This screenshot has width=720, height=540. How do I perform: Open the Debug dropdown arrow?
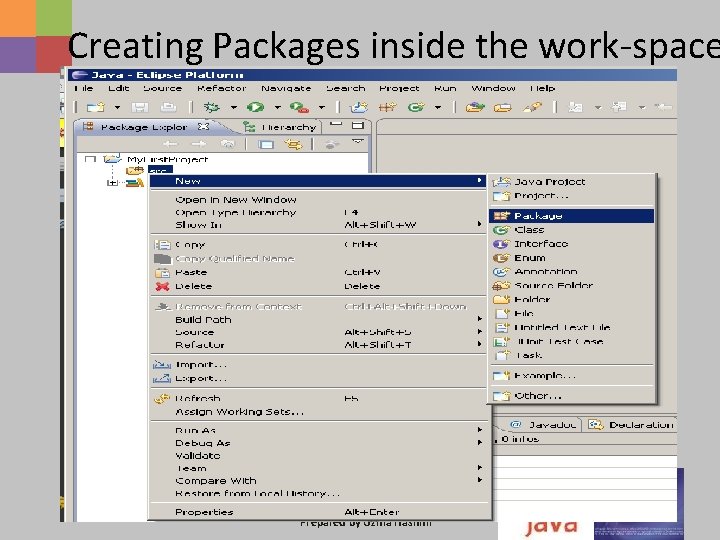[234, 107]
